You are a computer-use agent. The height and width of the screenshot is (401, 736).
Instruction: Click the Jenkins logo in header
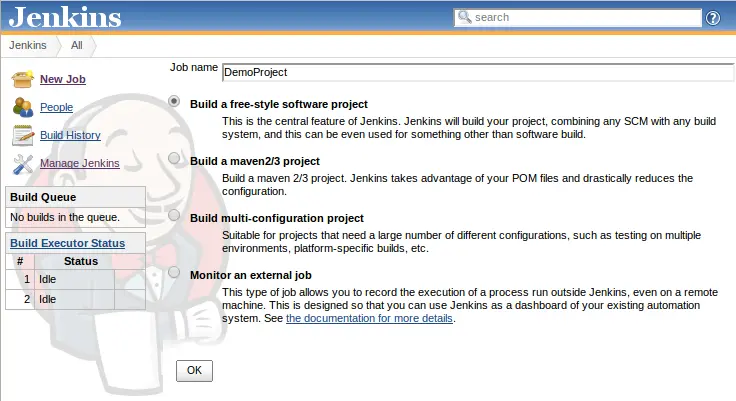(x=65, y=17)
